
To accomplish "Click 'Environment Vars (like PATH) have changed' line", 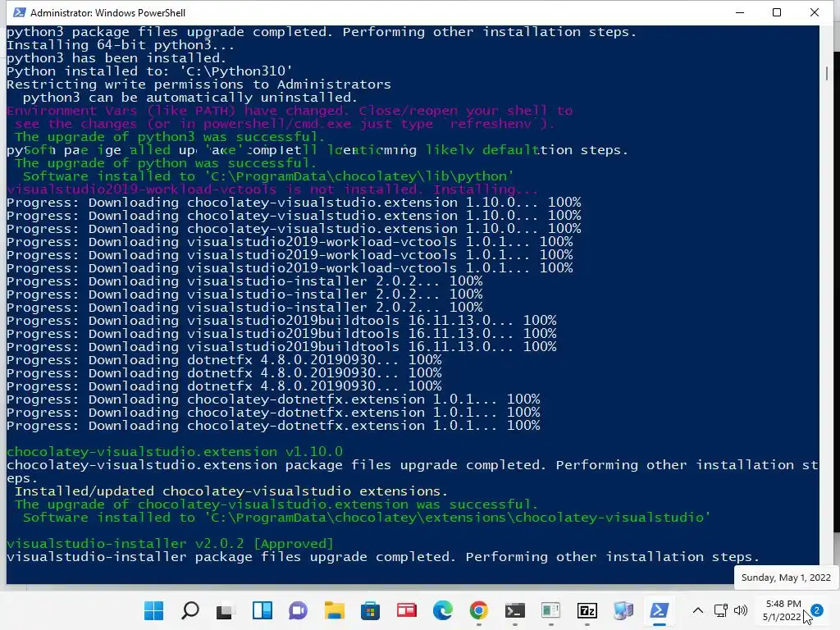I will pyautogui.click(x=290, y=111).
